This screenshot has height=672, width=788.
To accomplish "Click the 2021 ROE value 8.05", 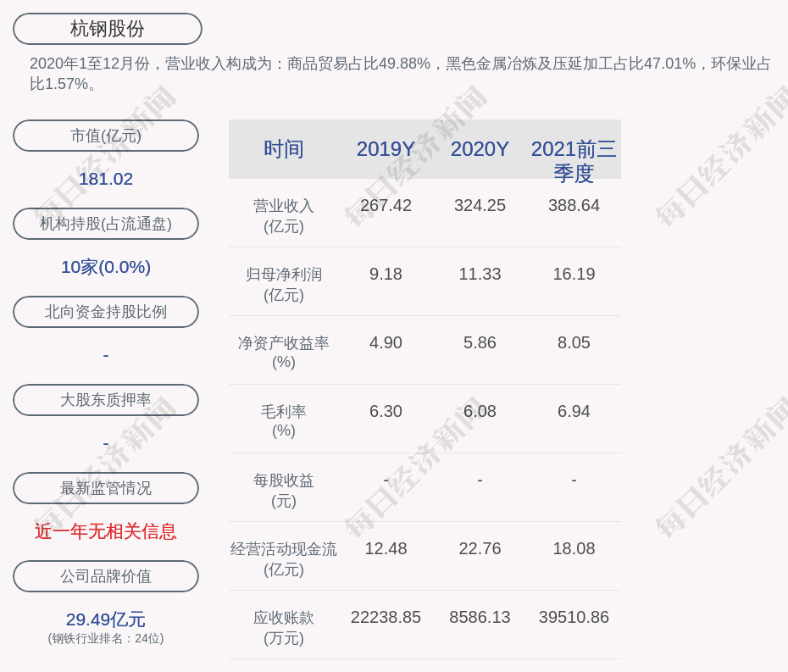I will click(574, 343).
